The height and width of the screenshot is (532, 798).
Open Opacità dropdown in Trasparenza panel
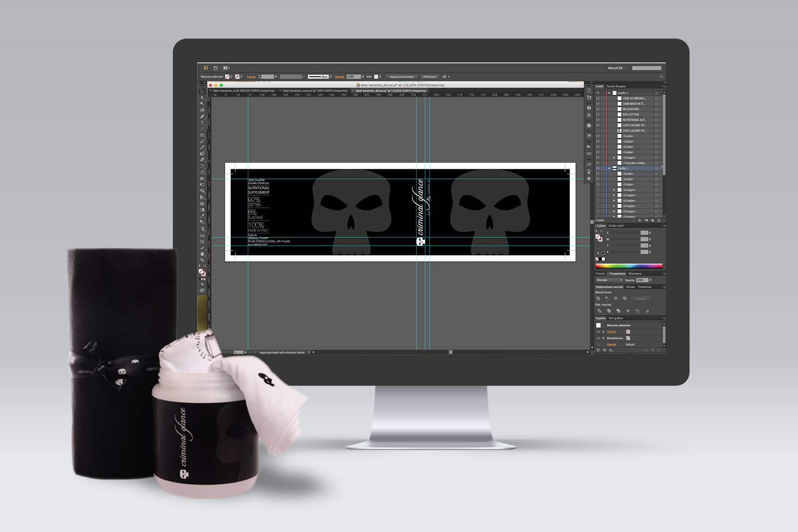[650, 280]
